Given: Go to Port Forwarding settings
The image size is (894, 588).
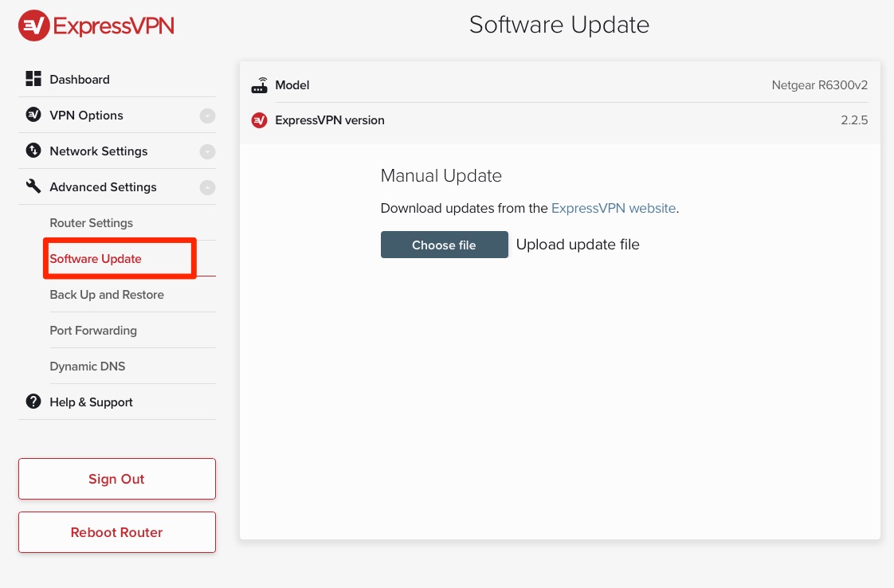Looking at the screenshot, I should pyautogui.click(x=93, y=330).
